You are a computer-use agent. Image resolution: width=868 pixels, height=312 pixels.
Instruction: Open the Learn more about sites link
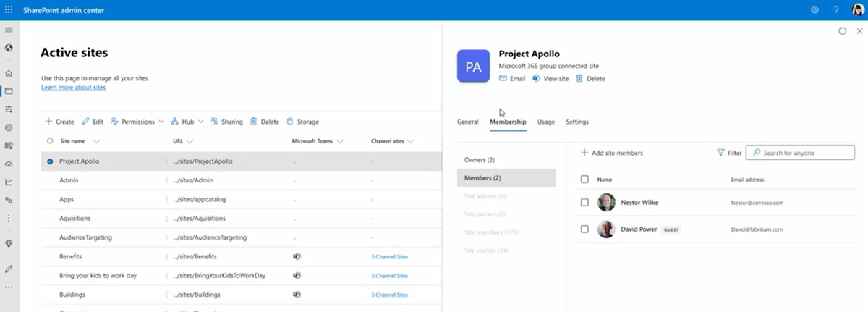tap(73, 88)
